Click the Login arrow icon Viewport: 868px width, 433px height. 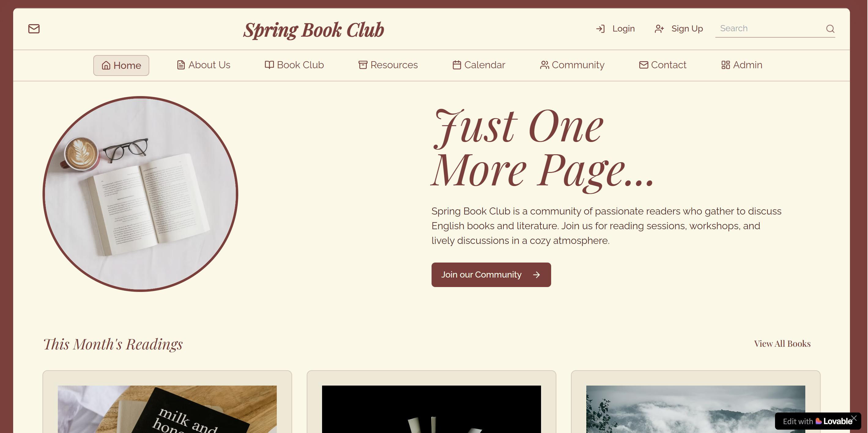tap(600, 29)
